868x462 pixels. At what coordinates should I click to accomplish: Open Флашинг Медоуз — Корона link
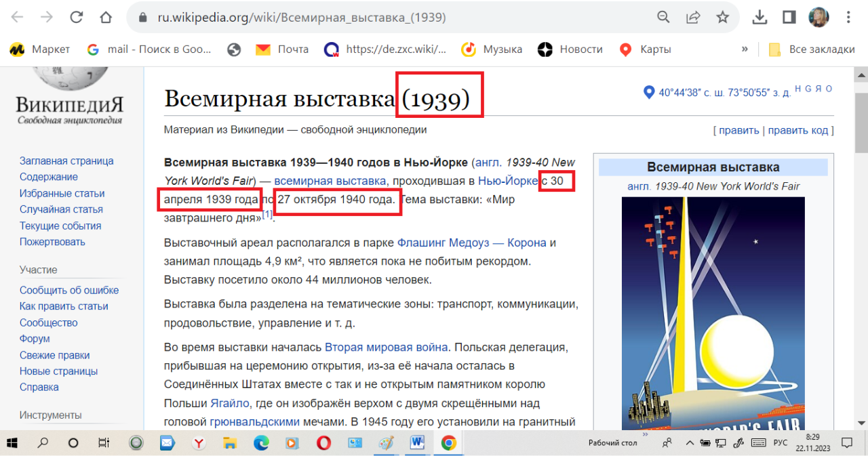[471, 243]
